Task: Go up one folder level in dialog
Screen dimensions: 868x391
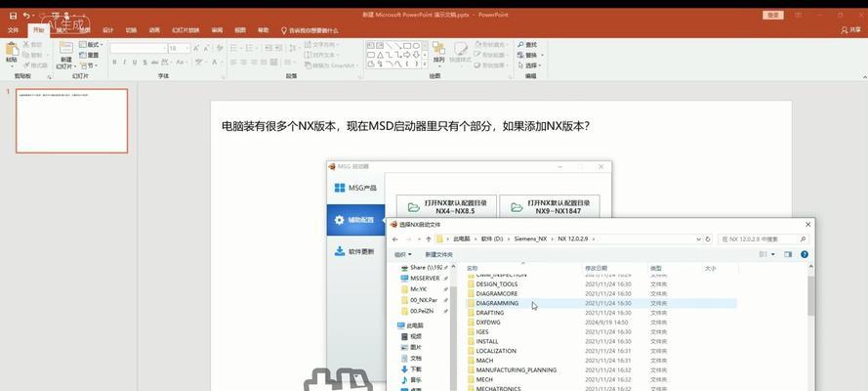Action: pyautogui.click(x=429, y=239)
